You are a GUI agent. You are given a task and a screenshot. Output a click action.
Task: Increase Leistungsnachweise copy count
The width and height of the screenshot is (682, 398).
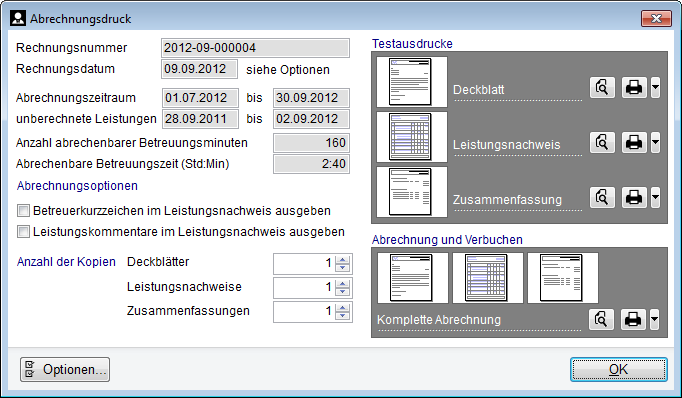(x=343, y=284)
